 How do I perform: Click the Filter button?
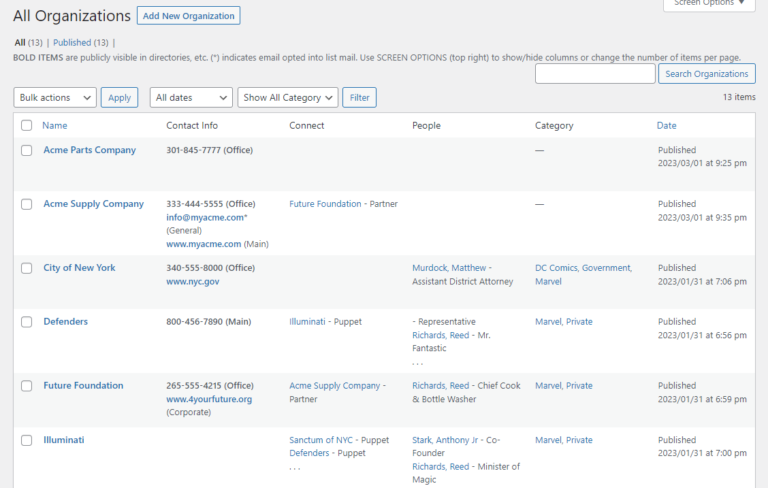click(359, 97)
